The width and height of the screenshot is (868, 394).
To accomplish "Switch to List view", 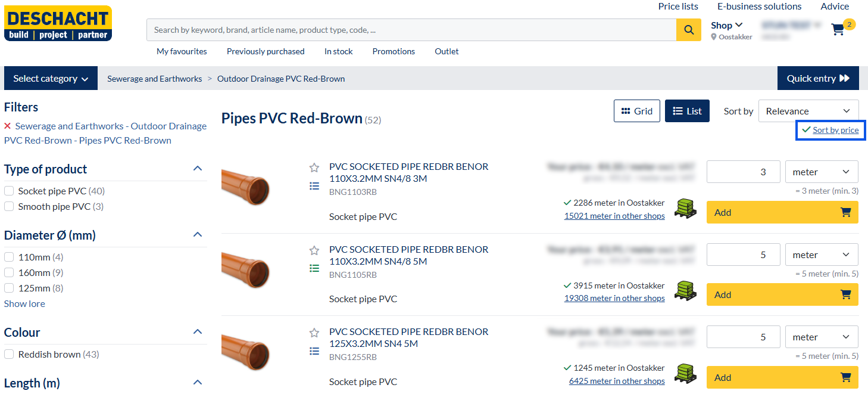I will pyautogui.click(x=687, y=111).
